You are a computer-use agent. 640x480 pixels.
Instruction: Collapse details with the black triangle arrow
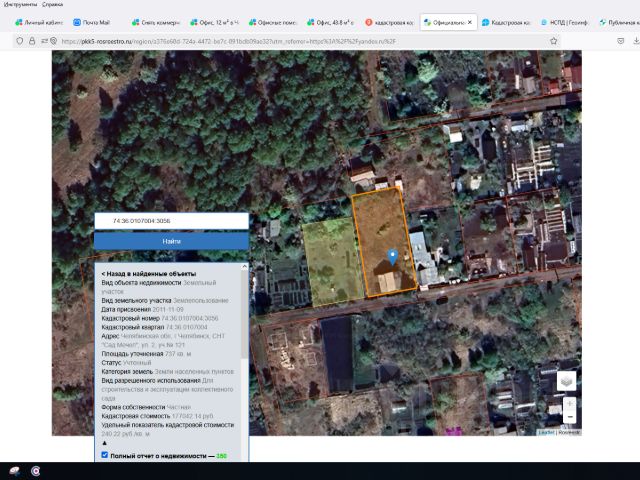[104, 443]
